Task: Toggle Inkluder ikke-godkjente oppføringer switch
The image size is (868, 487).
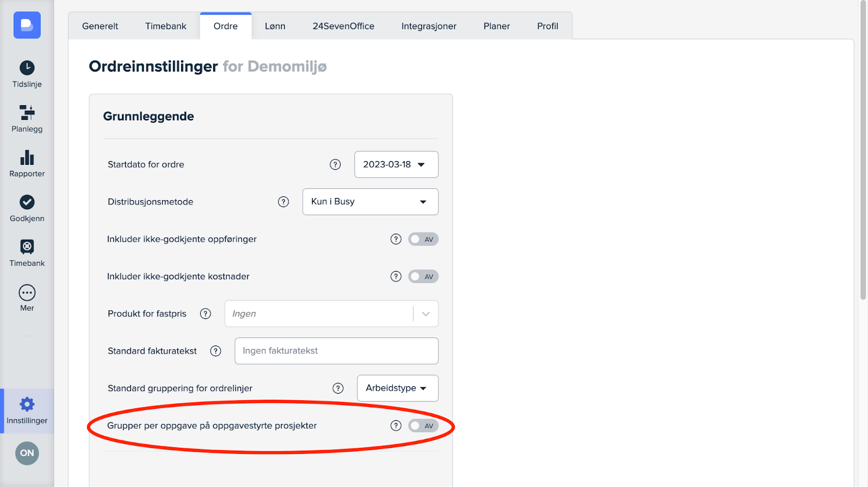Action: (x=423, y=239)
